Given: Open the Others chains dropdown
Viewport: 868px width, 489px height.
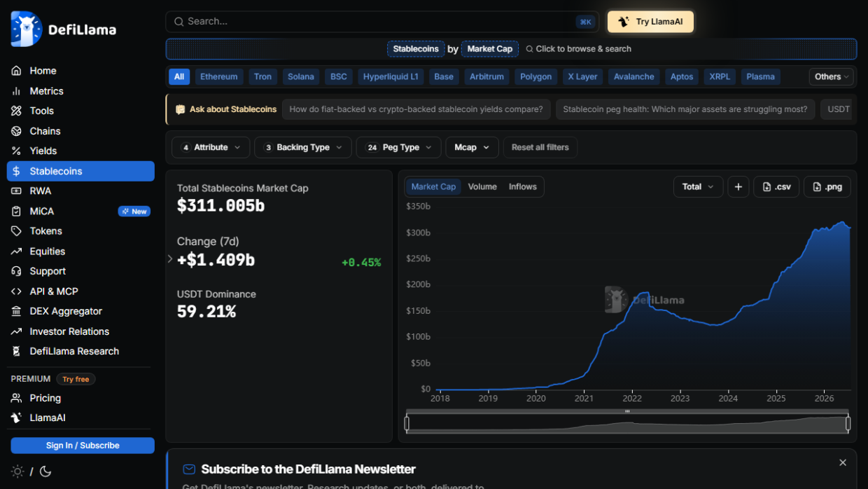Looking at the screenshot, I should click(832, 77).
